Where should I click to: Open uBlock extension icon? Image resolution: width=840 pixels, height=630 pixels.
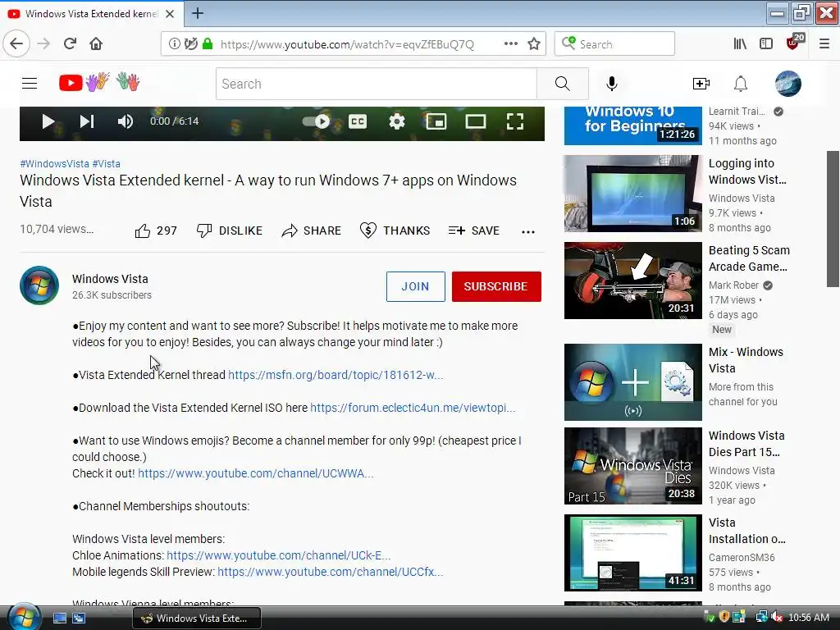[x=794, y=43]
